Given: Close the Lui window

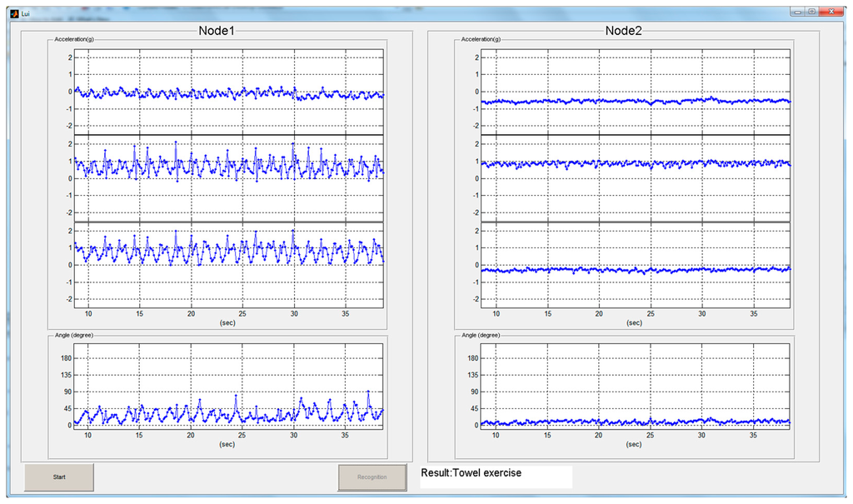Looking at the screenshot, I should [831, 12].
